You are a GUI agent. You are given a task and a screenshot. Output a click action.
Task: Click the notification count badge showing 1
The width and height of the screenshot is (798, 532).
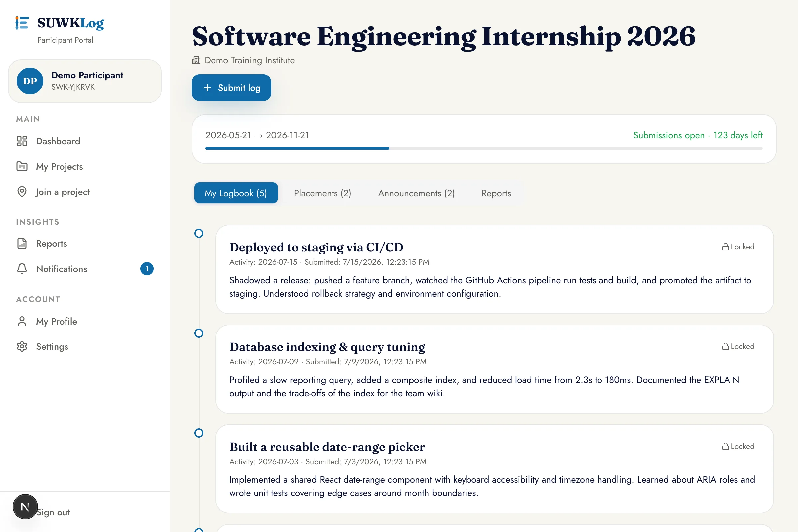click(147, 269)
